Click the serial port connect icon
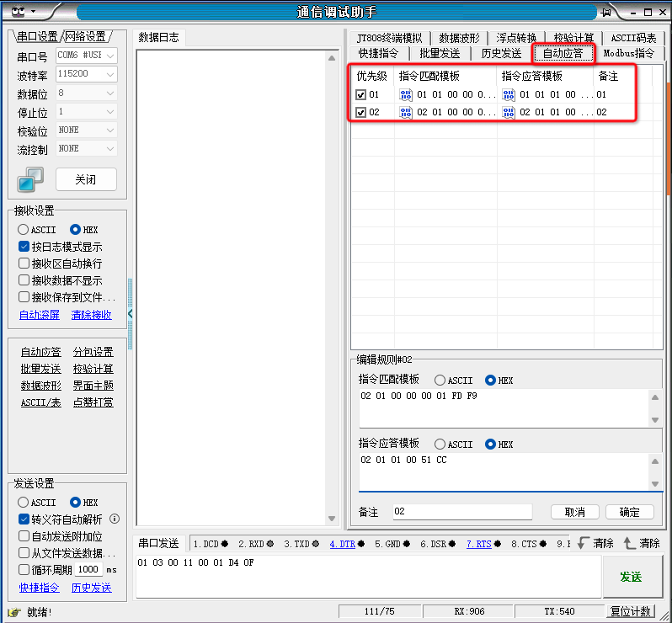 click(x=31, y=179)
